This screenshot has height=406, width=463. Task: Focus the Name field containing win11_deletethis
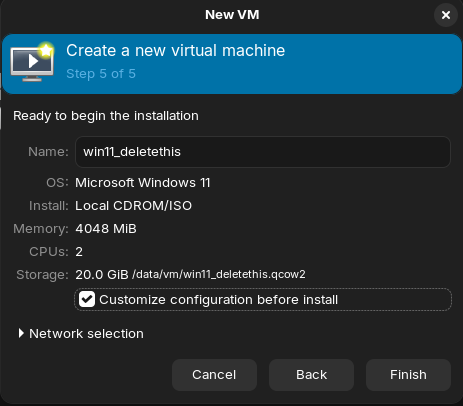[263, 152]
